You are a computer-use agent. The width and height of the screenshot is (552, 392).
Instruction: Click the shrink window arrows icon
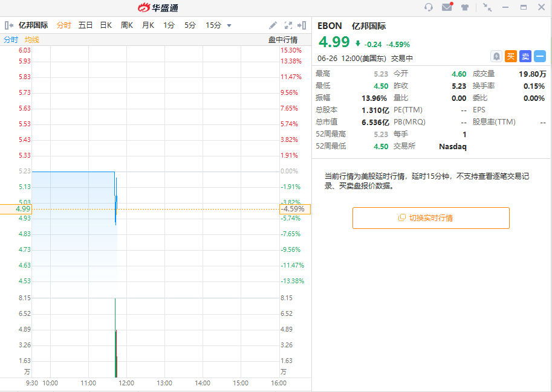(487, 7)
